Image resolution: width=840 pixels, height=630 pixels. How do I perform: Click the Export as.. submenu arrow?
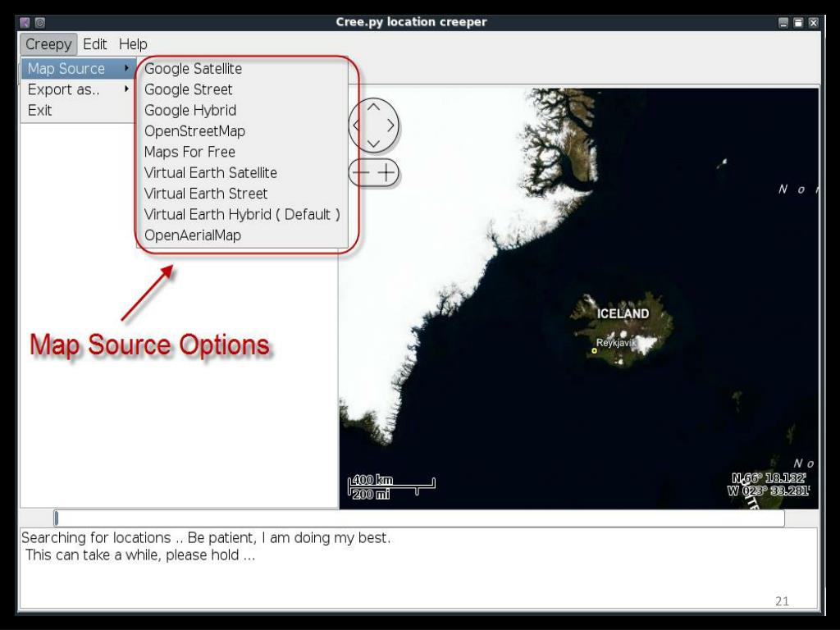(x=126, y=89)
